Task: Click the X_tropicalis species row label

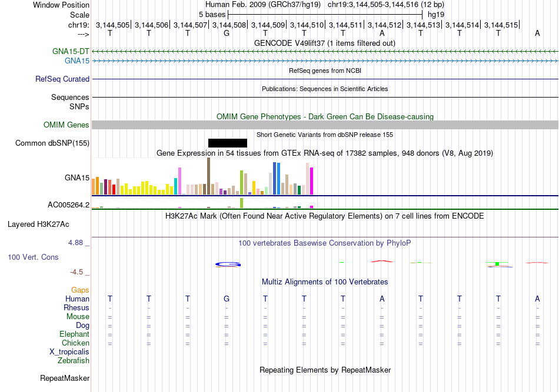Action: click(69, 352)
